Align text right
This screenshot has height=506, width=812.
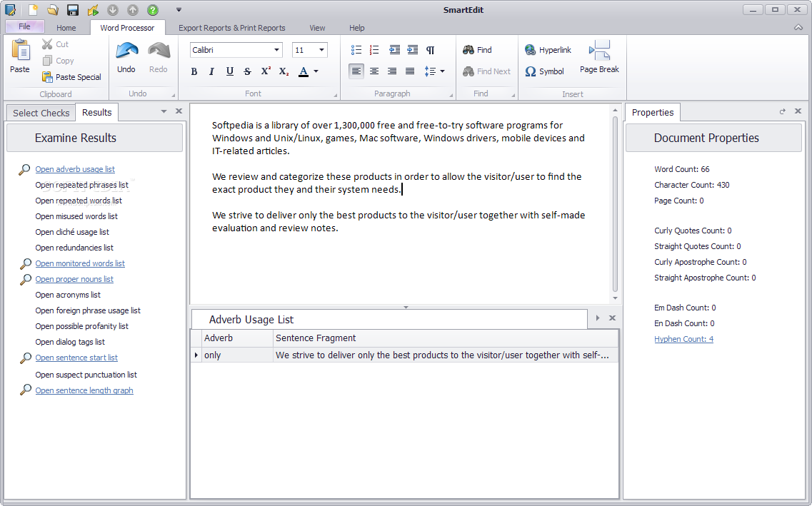(392, 71)
